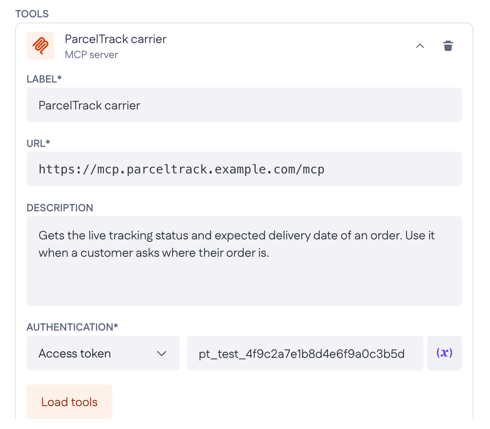Click the LABEL* field caption
Image resolution: width=490 pixels, height=429 pixels.
pyautogui.click(x=44, y=79)
